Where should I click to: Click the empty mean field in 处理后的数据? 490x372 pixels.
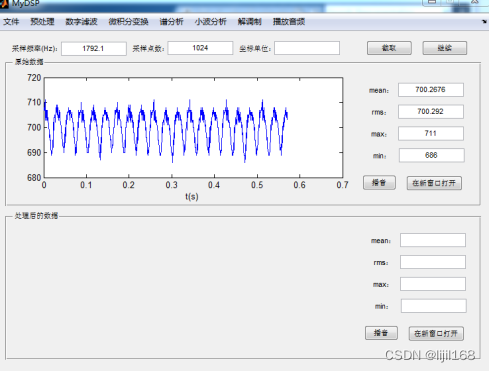433,240
